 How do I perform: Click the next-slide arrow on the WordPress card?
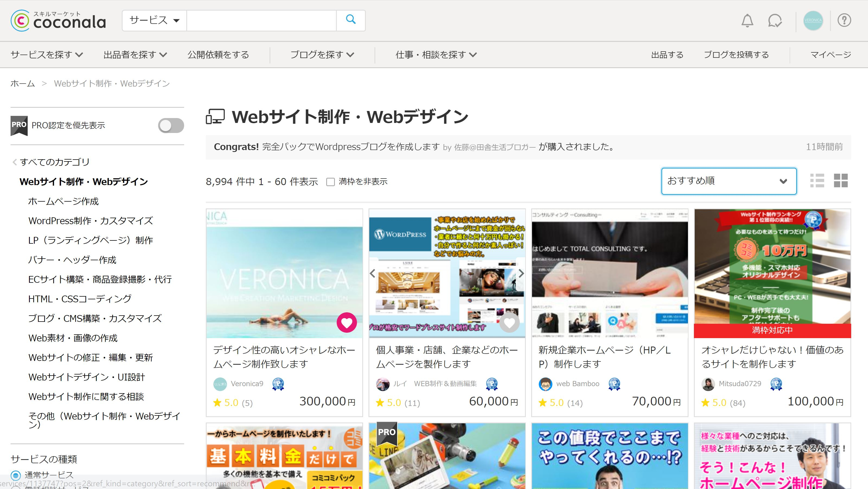[x=521, y=274]
